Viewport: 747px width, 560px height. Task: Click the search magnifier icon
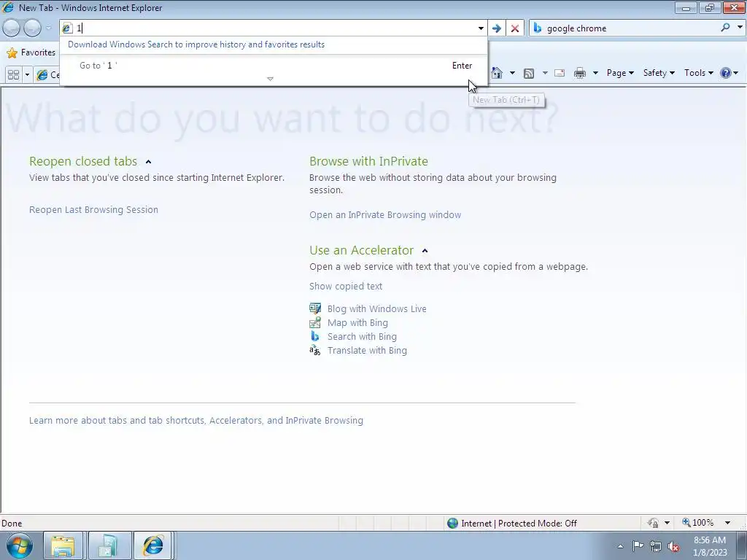tap(726, 28)
